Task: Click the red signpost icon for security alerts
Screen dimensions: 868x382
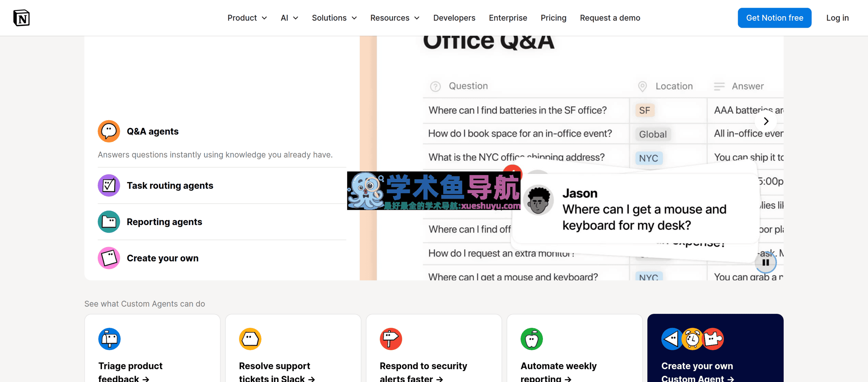Action: 391,339
